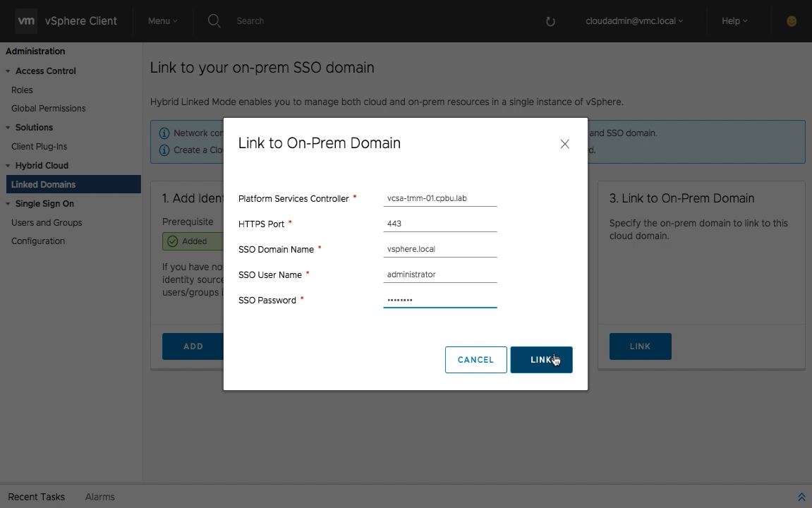Open the cloudadmin@vmc.local user dropdown

click(x=634, y=21)
